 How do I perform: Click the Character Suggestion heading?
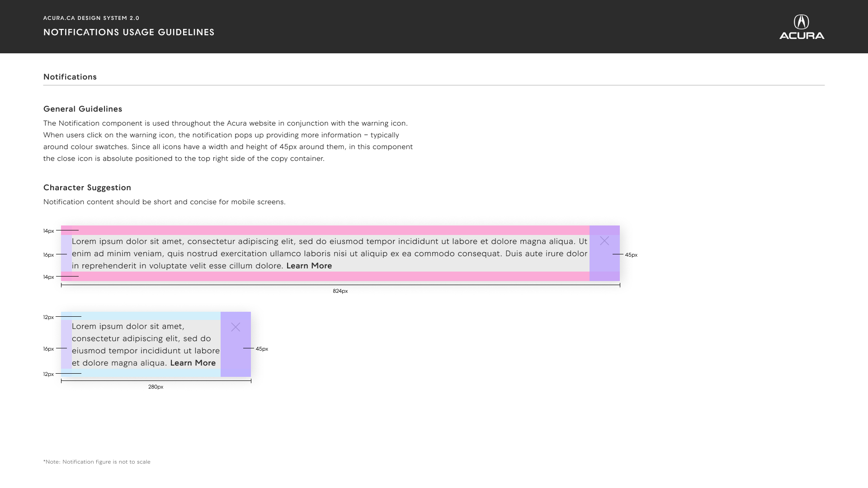87,188
